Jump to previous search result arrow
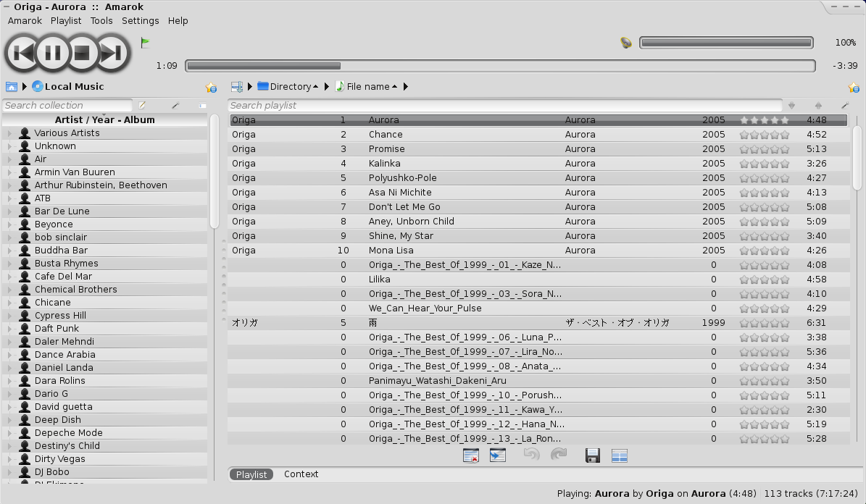Image resolution: width=866 pixels, height=504 pixels. tap(818, 106)
